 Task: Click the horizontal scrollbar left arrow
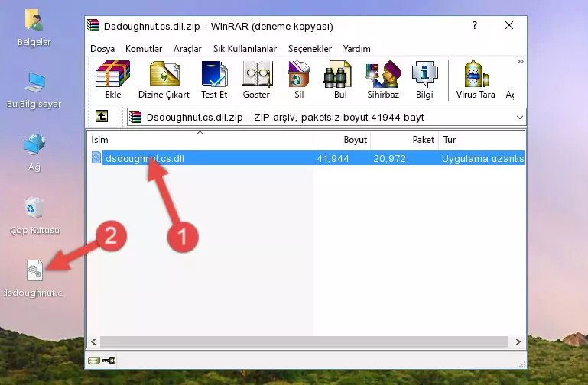coord(93,341)
